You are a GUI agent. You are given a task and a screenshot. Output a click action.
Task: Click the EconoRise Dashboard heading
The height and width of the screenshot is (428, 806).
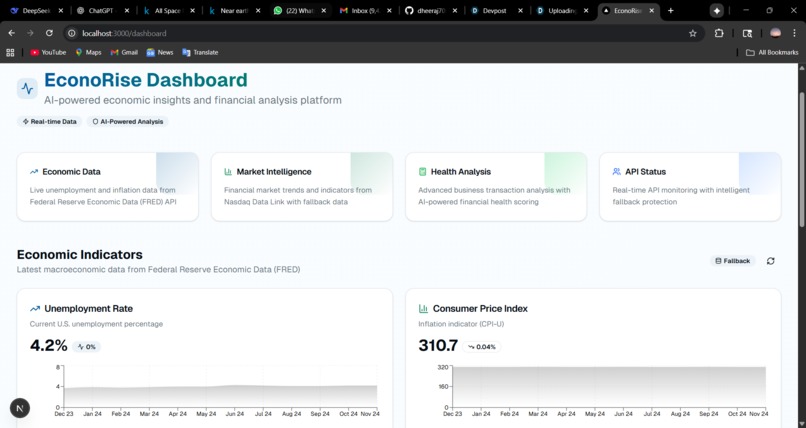[x=146, y=80]
